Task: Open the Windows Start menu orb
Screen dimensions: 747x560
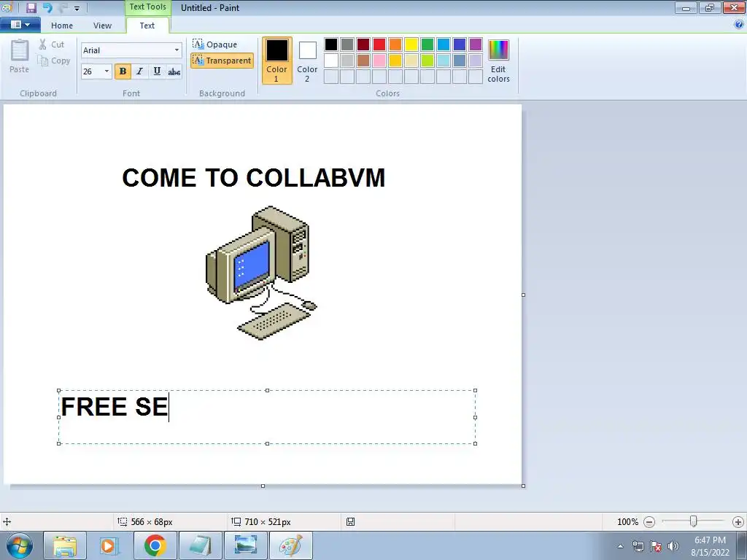Action: [x=20, y=545]
